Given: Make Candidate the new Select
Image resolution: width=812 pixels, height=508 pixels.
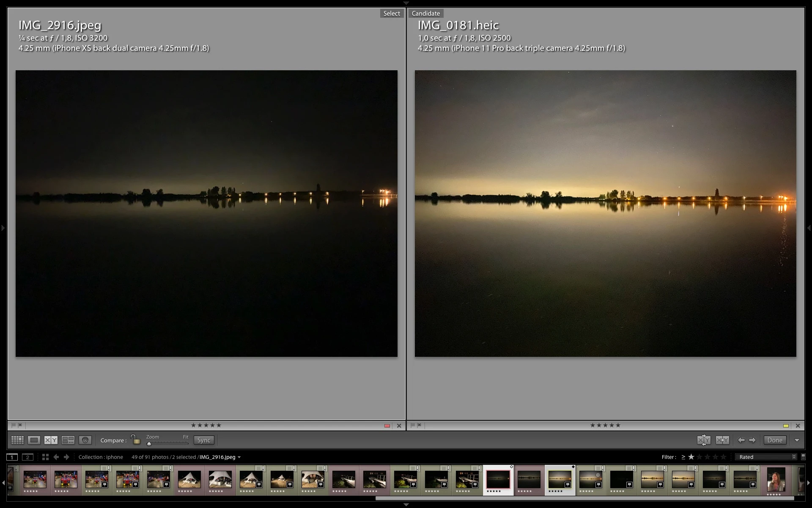Looking at the screenshot, I should 722,440.
